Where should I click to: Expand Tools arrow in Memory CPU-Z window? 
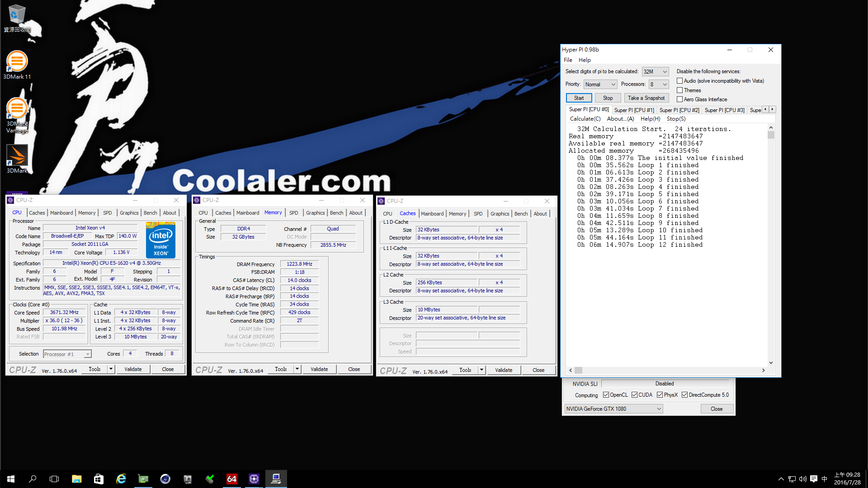(297, 369)
